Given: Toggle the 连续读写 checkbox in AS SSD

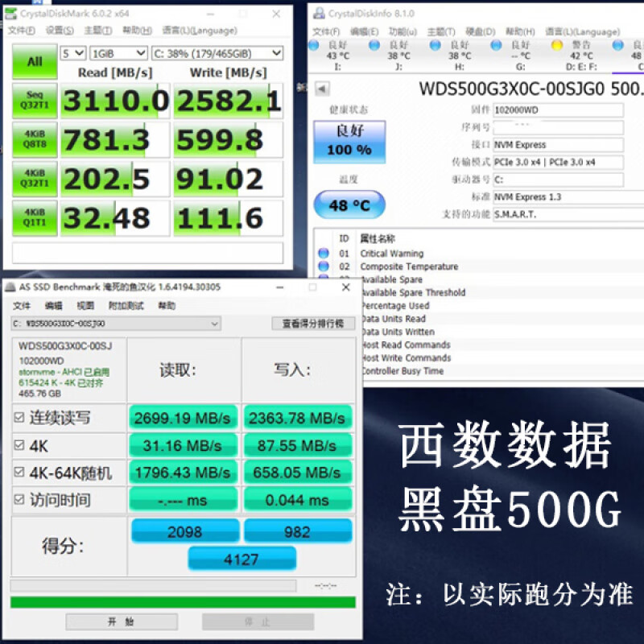Looking at the screenshot, I should tap(19, 417).
